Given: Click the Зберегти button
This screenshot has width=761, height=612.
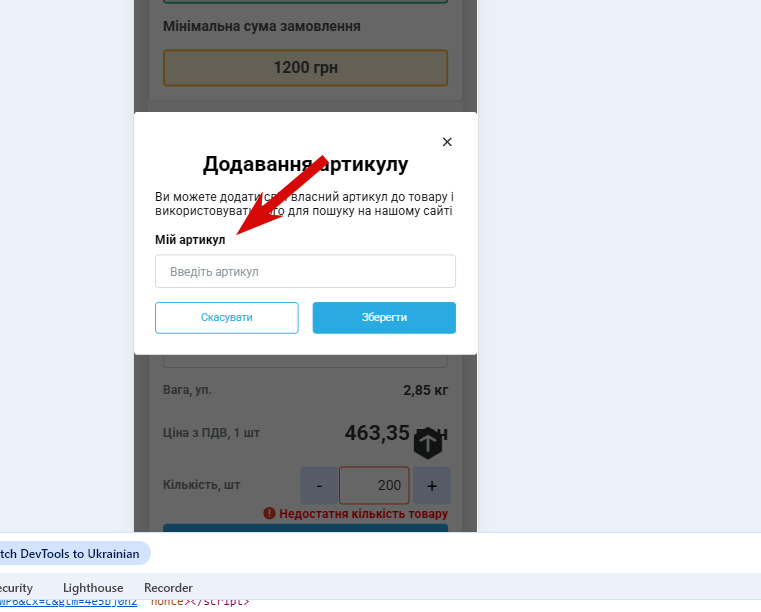Looking at the screenshot, I should [384, 318].
